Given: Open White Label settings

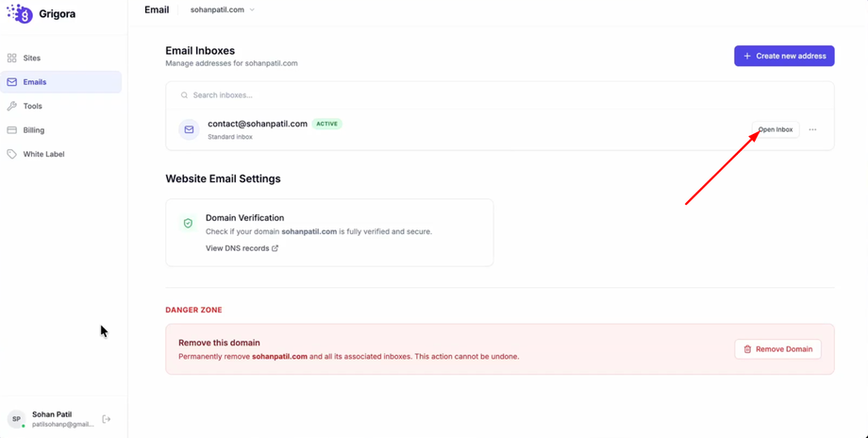Looking at the screenshot, I should (x=43, y=154).
